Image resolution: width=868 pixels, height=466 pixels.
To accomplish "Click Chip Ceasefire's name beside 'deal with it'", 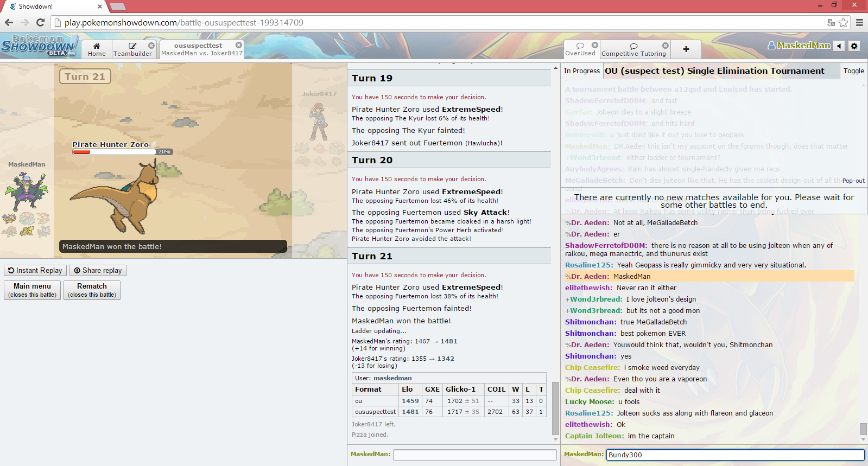I will 592,390.
